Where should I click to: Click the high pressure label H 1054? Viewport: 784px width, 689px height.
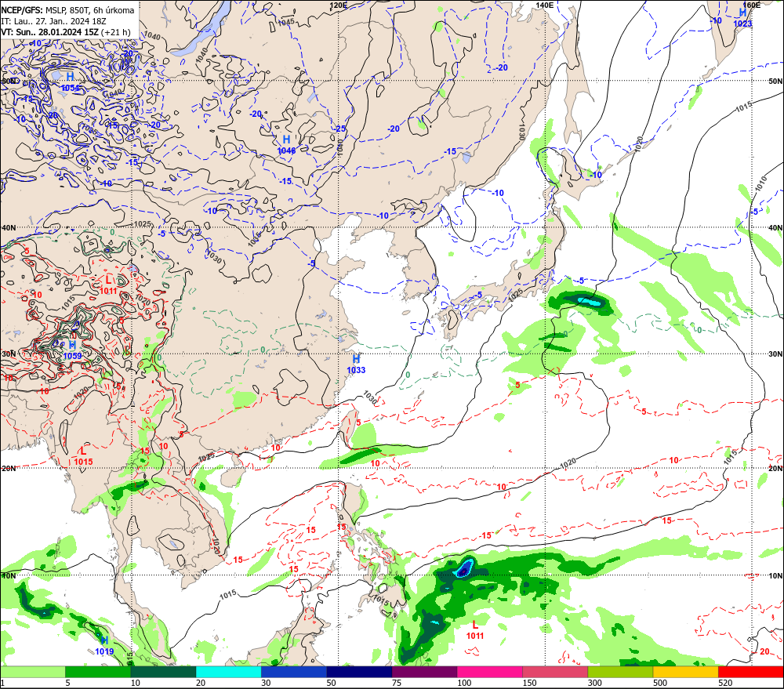pos(70,82)
